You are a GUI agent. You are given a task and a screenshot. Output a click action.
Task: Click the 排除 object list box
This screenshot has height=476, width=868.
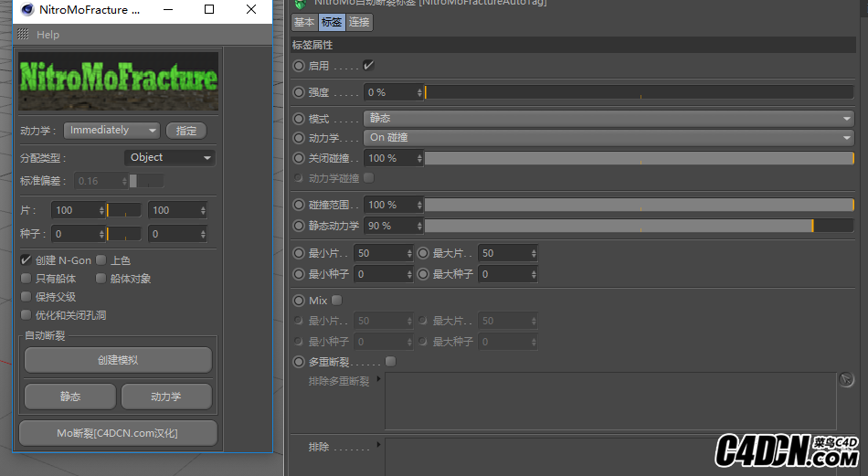pos(610,457)
